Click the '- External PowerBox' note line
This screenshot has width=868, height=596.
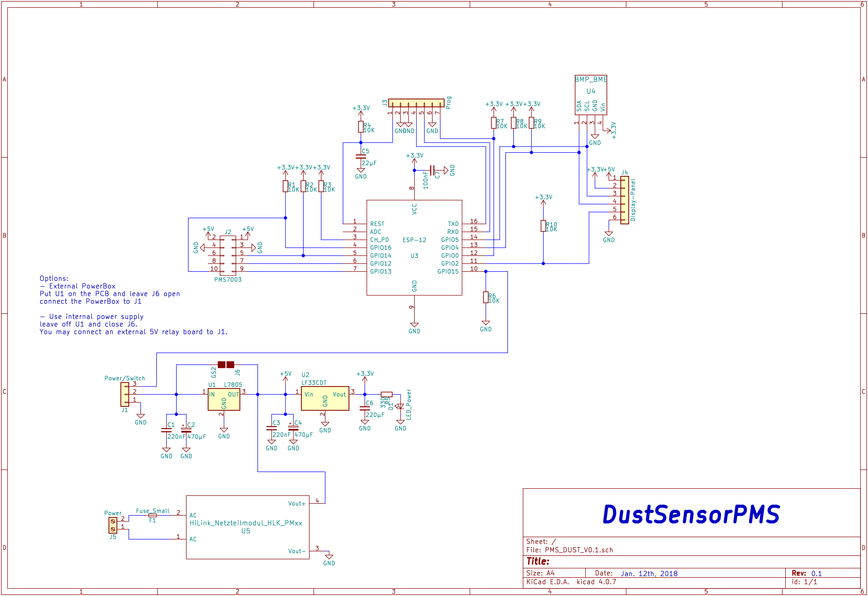[78, 286]
